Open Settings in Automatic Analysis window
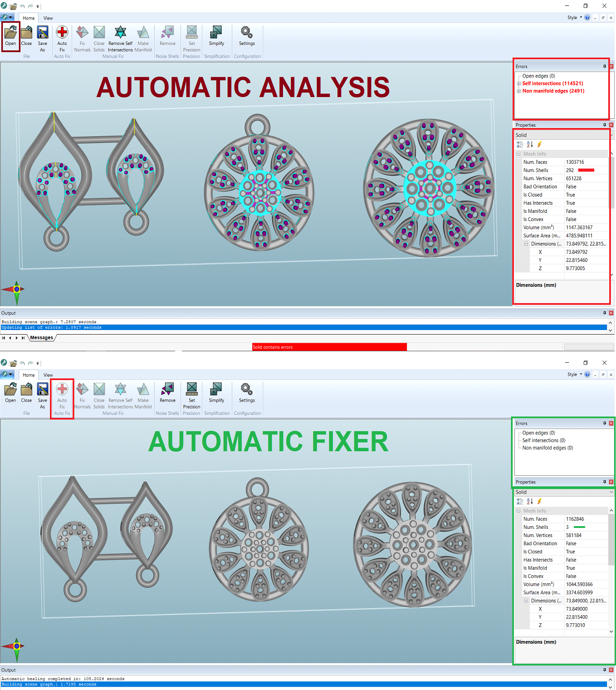This screenshot has width=616, height=690. pos(247,36)
